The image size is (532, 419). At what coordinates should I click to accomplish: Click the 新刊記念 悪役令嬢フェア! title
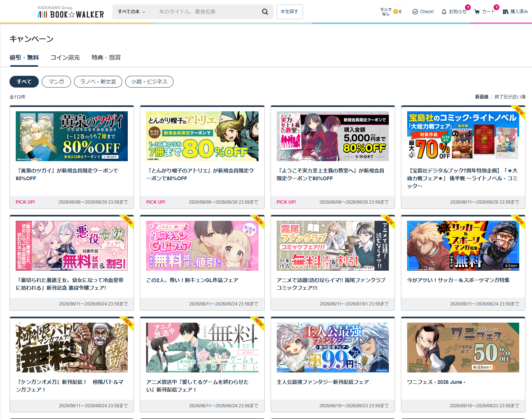(x=70, y=284)
